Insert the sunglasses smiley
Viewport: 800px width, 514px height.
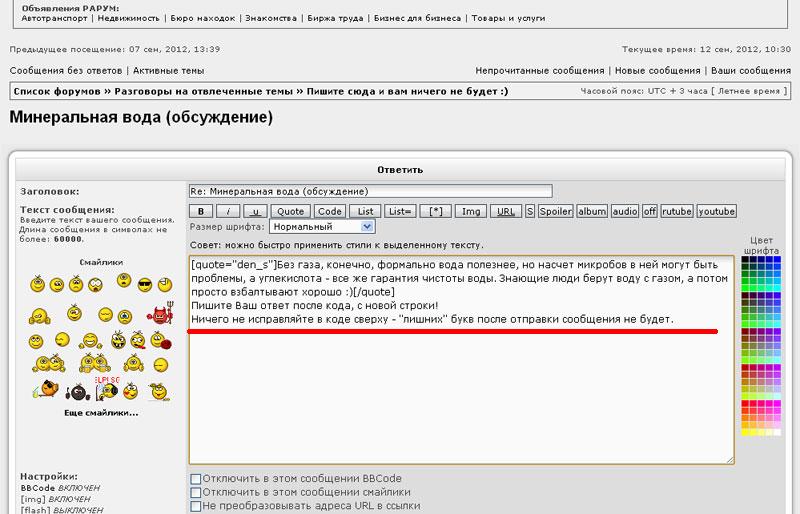(x=145, y=285)
